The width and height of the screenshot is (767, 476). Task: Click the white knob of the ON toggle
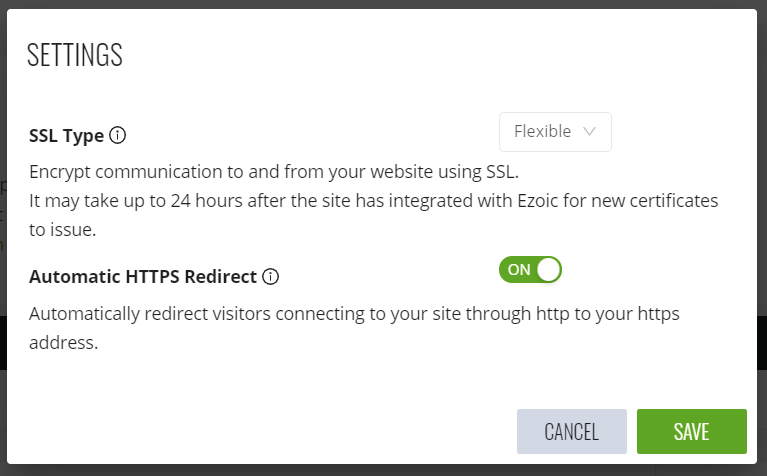tap(548, 269)
